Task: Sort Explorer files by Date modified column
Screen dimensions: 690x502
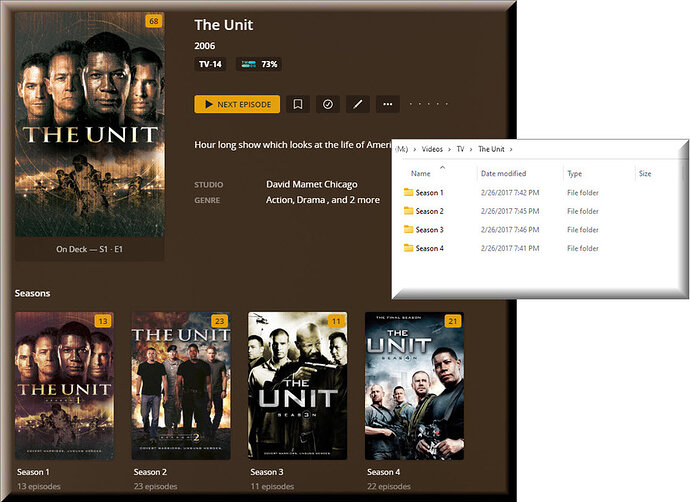Action: [503, 173]
